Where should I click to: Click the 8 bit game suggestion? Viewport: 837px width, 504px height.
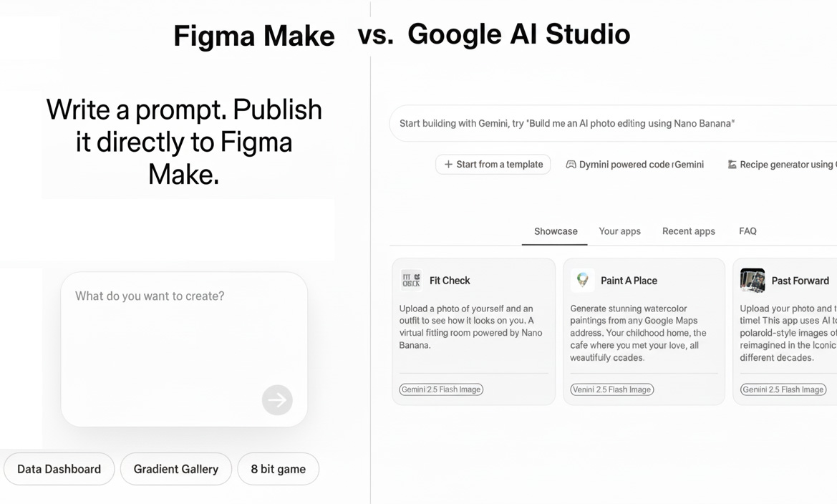pos(278,469)
